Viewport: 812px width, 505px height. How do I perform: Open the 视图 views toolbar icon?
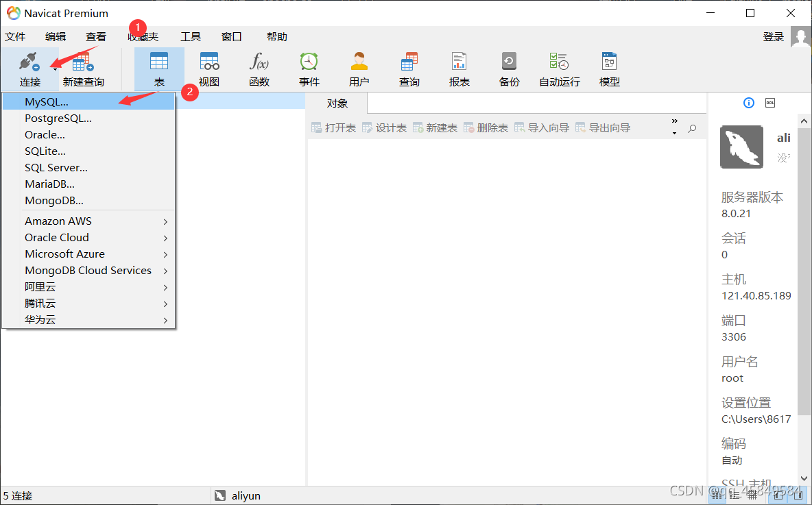tap(209, 62)
